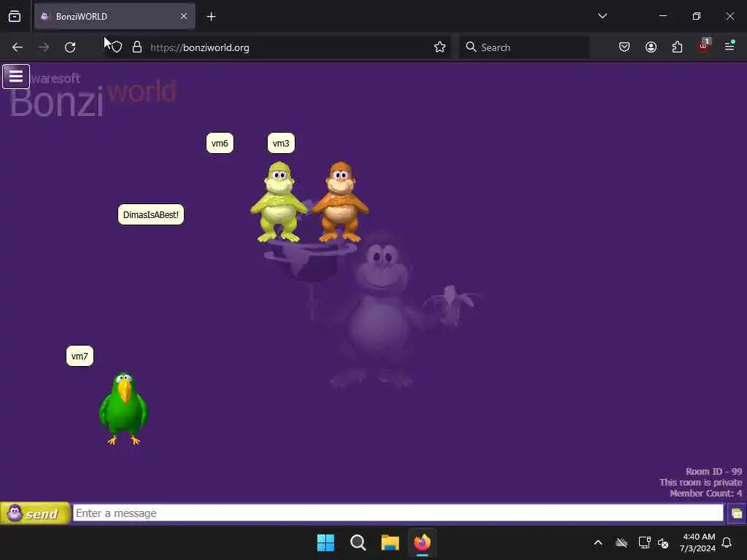Open the BonziWORLD hamburger menu
This screenshot has width=747, height=560.
pos(16,76)
